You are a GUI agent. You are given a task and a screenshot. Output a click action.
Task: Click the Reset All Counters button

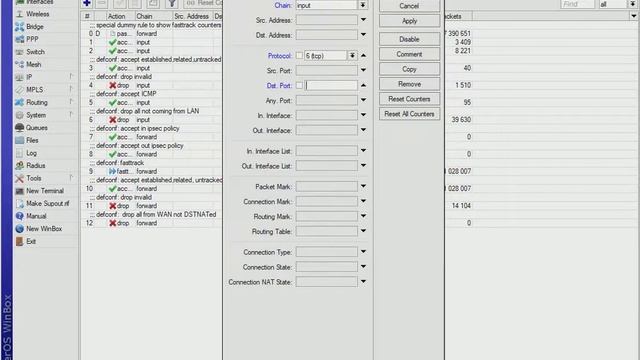(x=409, y=114)
